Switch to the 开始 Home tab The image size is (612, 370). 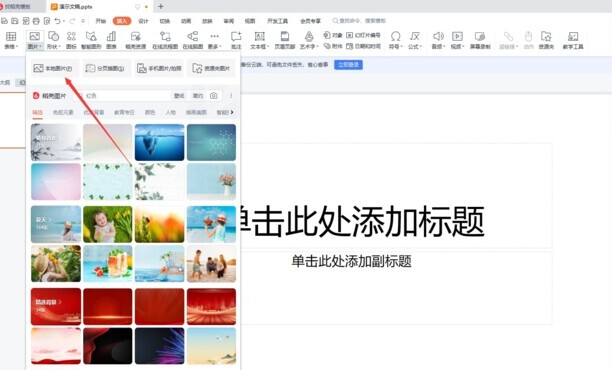101,21
